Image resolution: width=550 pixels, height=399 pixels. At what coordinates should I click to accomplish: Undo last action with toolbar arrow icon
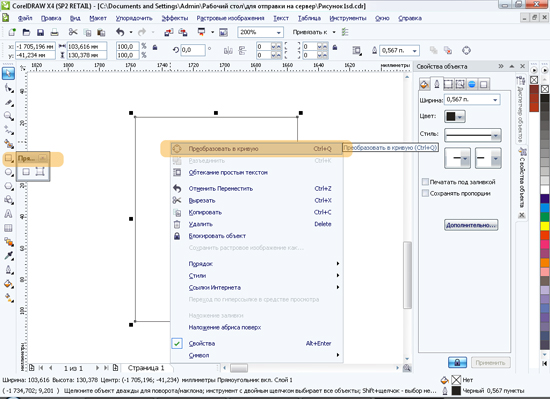pos(120,32)
